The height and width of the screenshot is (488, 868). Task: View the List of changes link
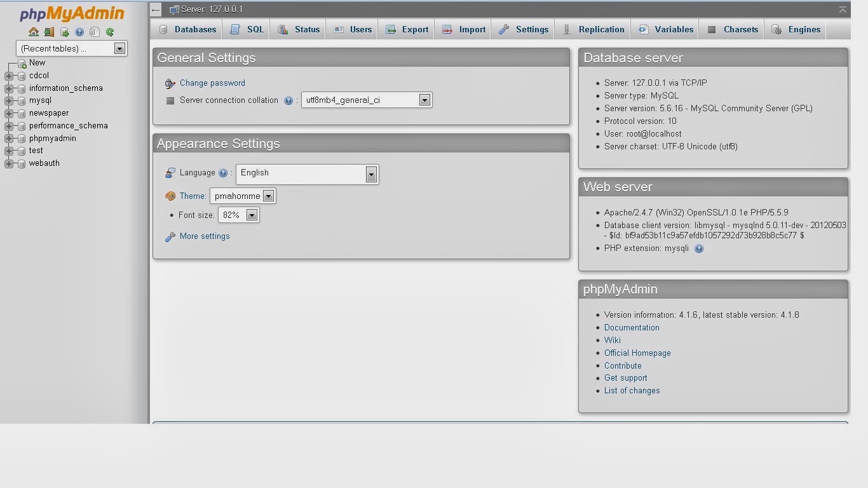point(632,391)
